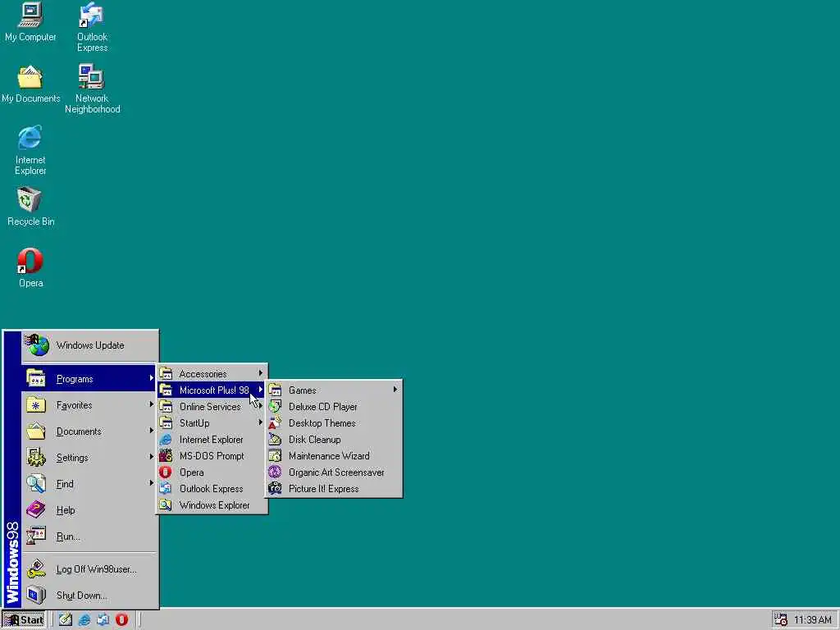840x630 pixels.
Task: Open the Documents submenu in Start menu
Action: pos(90,431)
